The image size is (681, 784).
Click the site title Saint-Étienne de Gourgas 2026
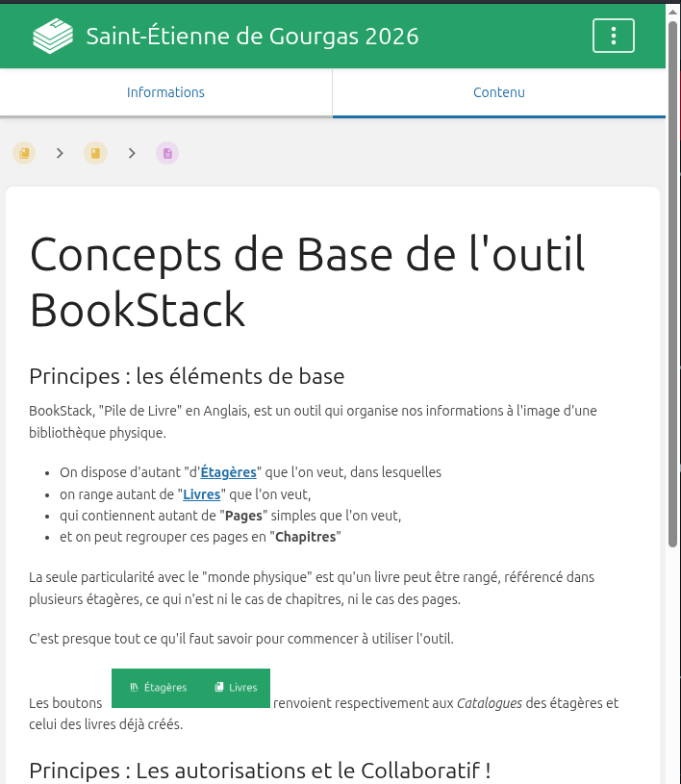coord(252,37)
